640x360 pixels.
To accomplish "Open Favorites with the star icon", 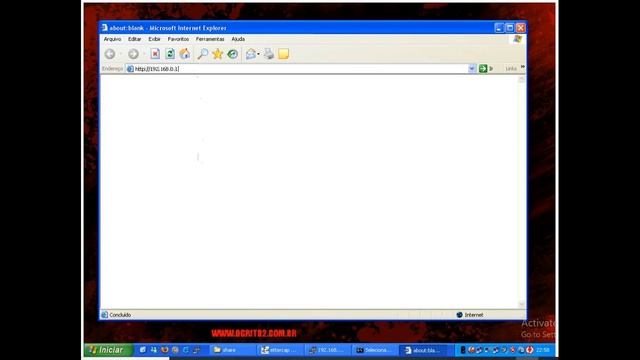I will pyautogui.click(x=218, y=54).
